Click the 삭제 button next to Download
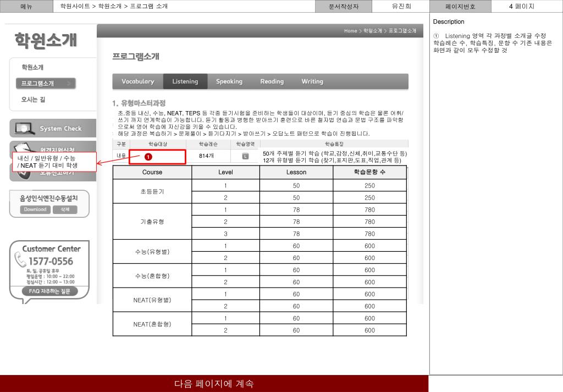The width and height of the screenshot is (563, 392). pos(65,209)
